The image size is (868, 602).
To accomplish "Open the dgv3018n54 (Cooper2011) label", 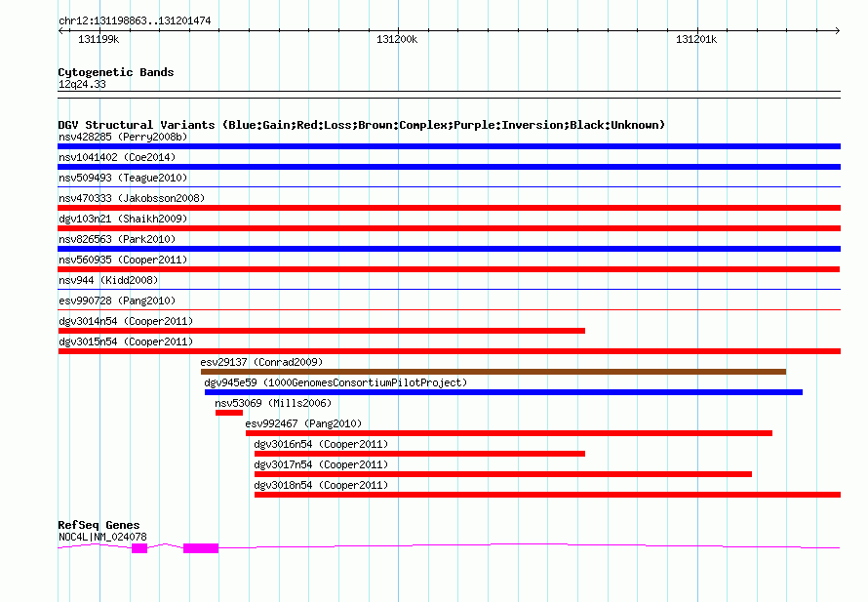I will pos(321,485).
